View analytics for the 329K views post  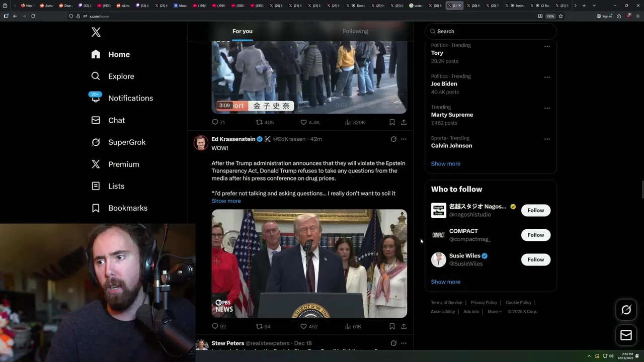355,122
